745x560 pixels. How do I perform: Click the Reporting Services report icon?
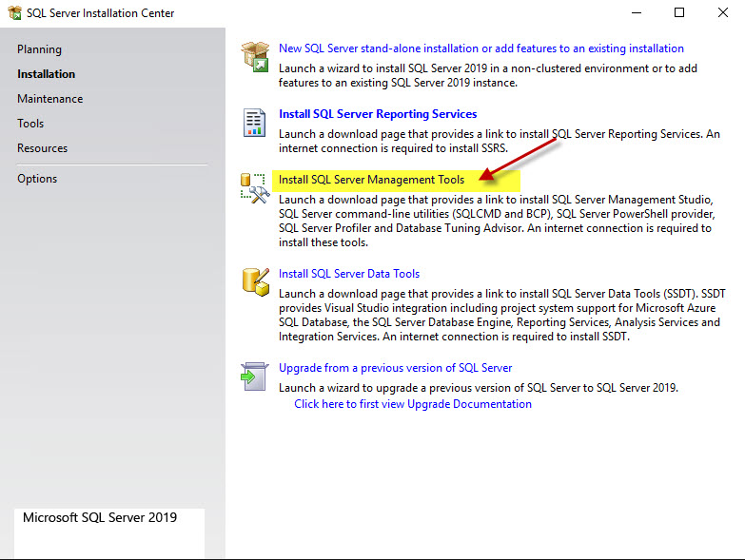tap(255, 123)
